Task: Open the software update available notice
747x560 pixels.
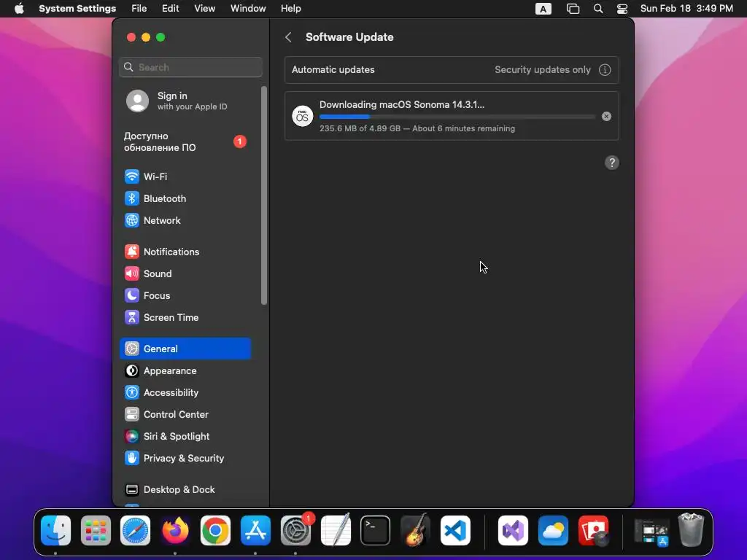Action: tap(186, 142)
